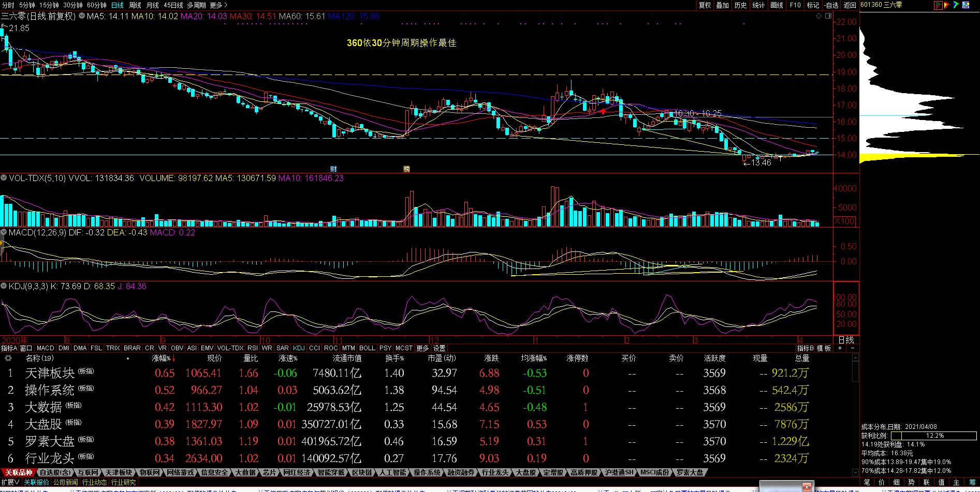Viewport: 980px width, 492px height.
Task: Select the 天津板块 row
Action: pos(426,372)
